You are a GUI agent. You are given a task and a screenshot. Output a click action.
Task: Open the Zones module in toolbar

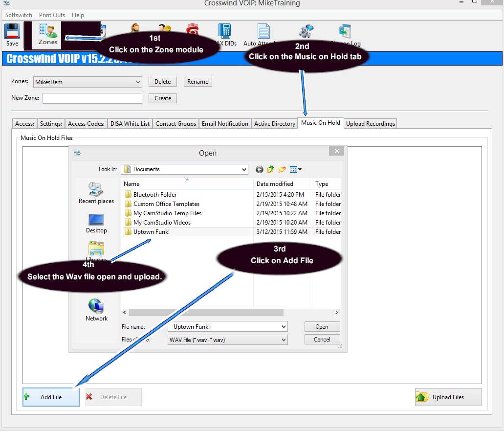[48, 34]
